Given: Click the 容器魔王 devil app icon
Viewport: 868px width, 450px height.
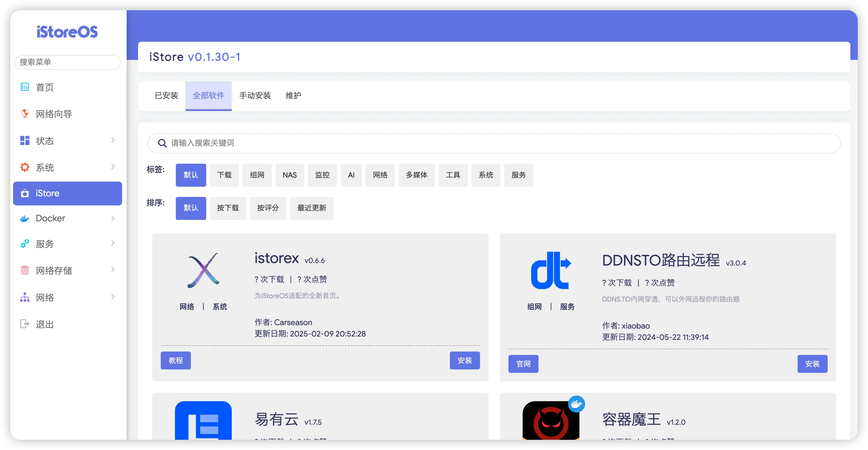Looking at the screenshot, I should [x=551, y=420].
